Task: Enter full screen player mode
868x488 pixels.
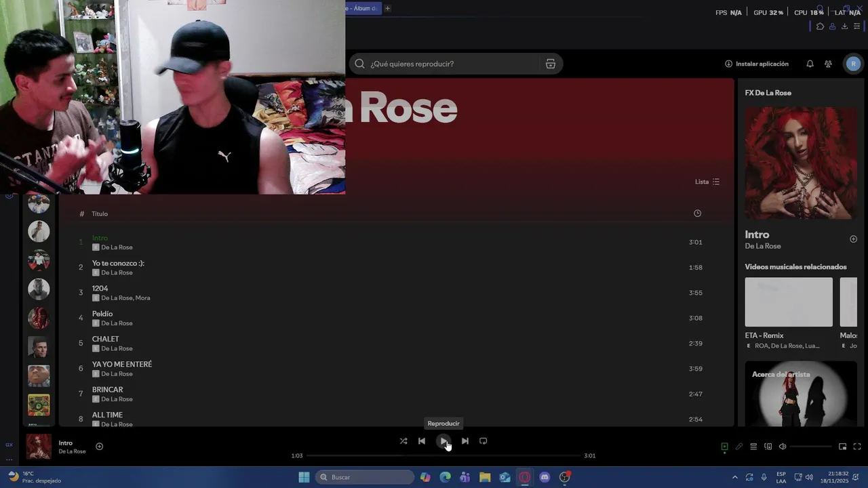Action: click(857, 447)
